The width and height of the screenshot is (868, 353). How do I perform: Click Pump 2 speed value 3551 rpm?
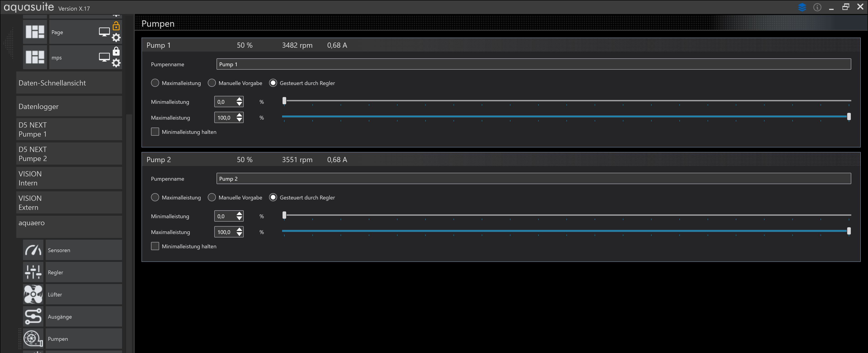(x=297, y=159)
